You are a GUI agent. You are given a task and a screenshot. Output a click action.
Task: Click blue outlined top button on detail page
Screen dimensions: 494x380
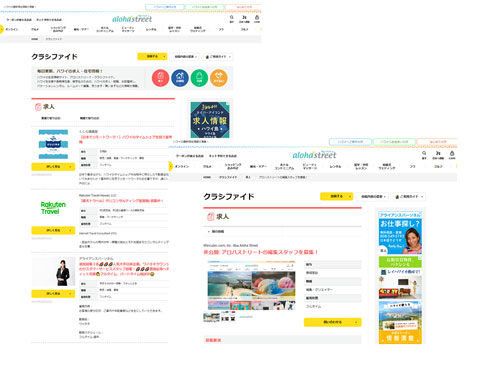coord(350,142)
